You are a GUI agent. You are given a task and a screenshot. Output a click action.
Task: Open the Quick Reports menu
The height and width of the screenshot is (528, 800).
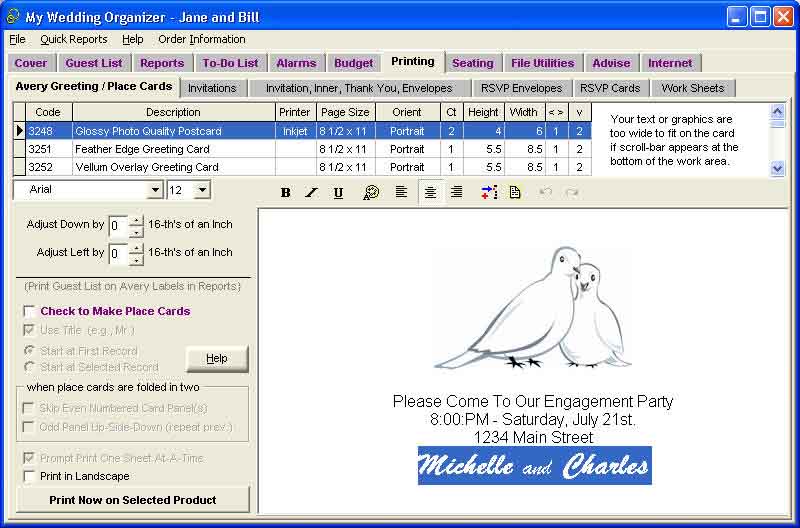tap(73, 39)
